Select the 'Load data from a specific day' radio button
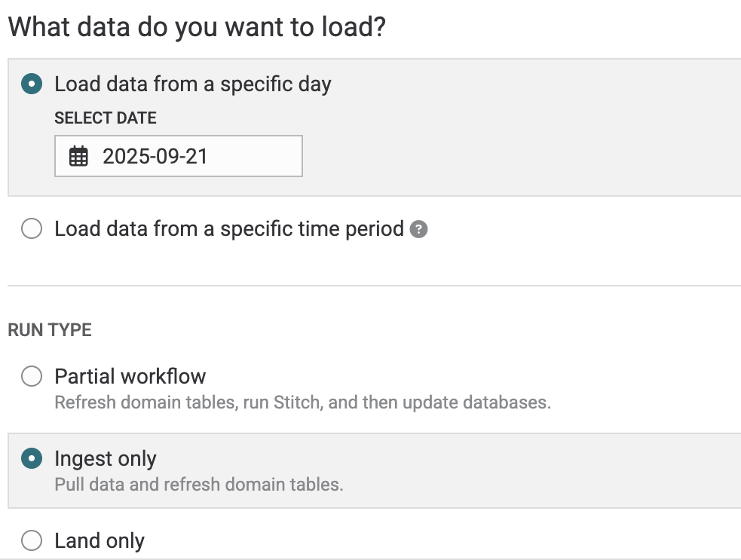This screenshot has width=741, height=560. [32, 84]
